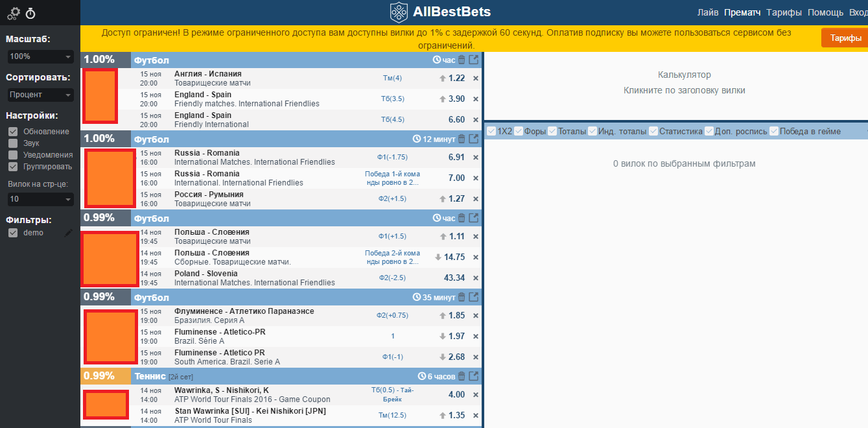
Task: Enable the Уведомления notifications checkbox
Action: tap(13, 155)
